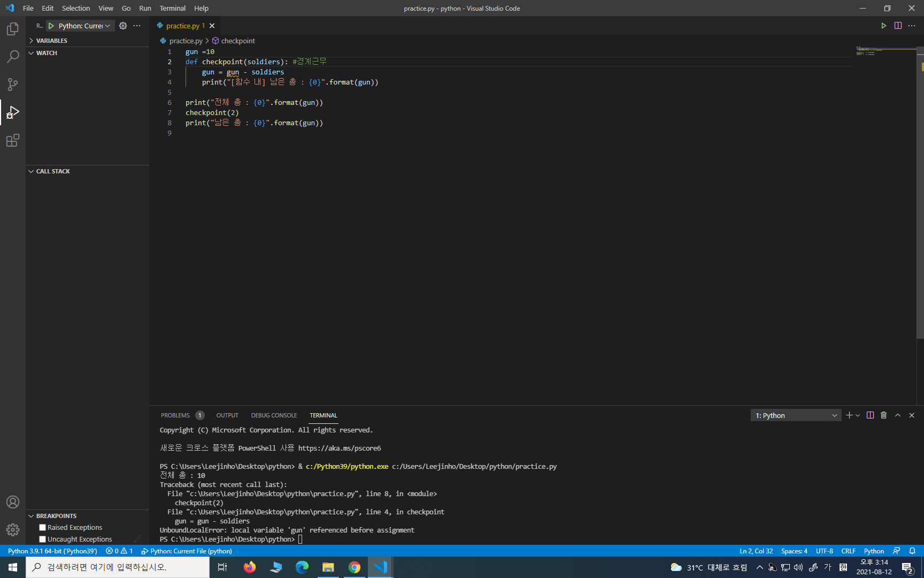Switch to the DEBUG CONSOLE tab
The image size is (924, 578).
click(x=274, y=415)
